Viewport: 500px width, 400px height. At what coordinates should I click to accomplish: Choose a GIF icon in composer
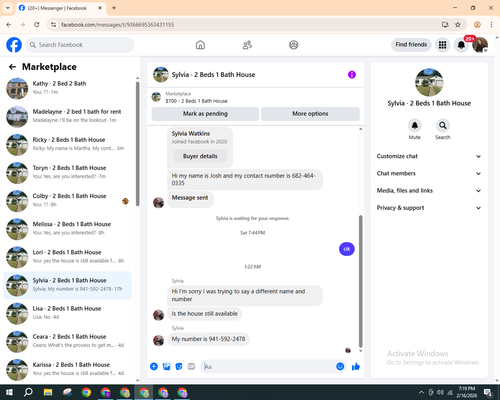[191, 367]
